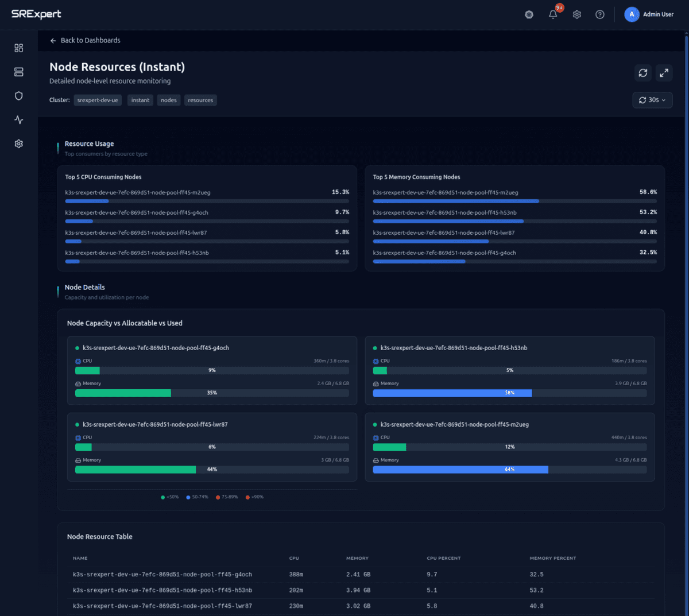Open sidebar Settings gear icon
689x616 pixels.
[18, 144]
